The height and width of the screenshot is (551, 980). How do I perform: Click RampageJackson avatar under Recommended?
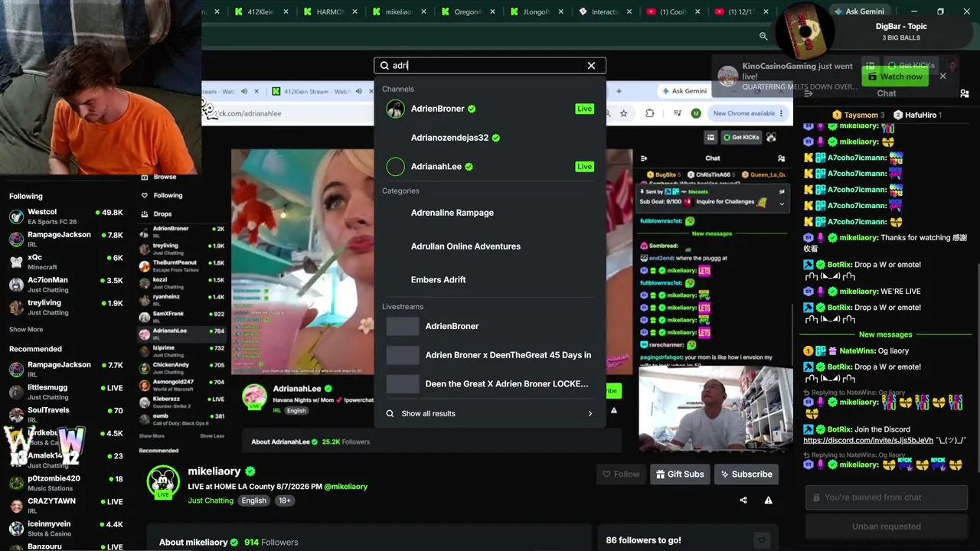[x=16, y=370]
